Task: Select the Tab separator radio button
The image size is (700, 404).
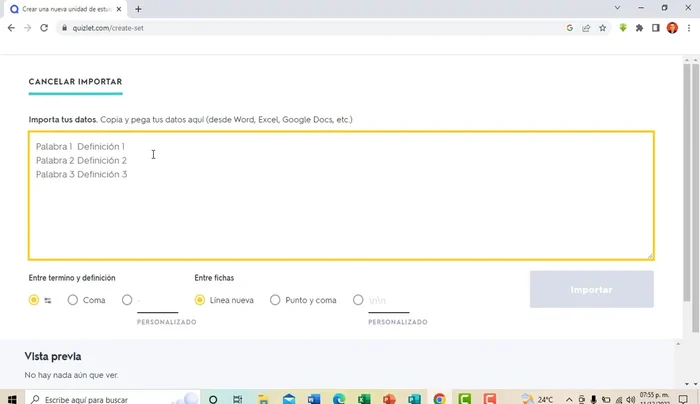Action: pyautogui.click(x=34, y=300)
